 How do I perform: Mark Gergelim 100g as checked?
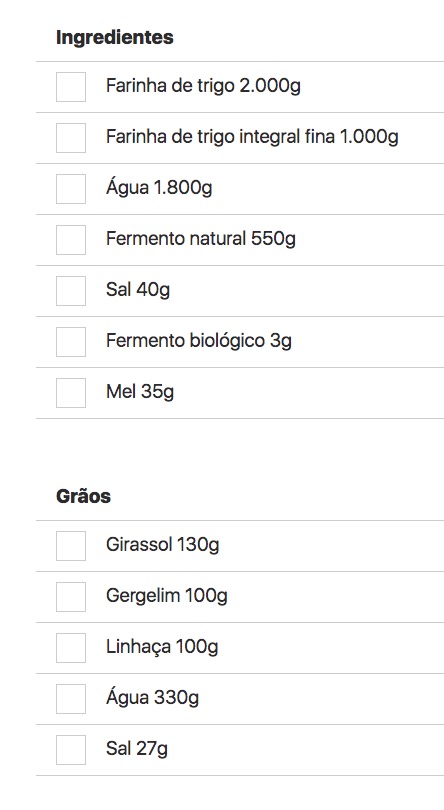pyautogui.click(x=71, y=597)
